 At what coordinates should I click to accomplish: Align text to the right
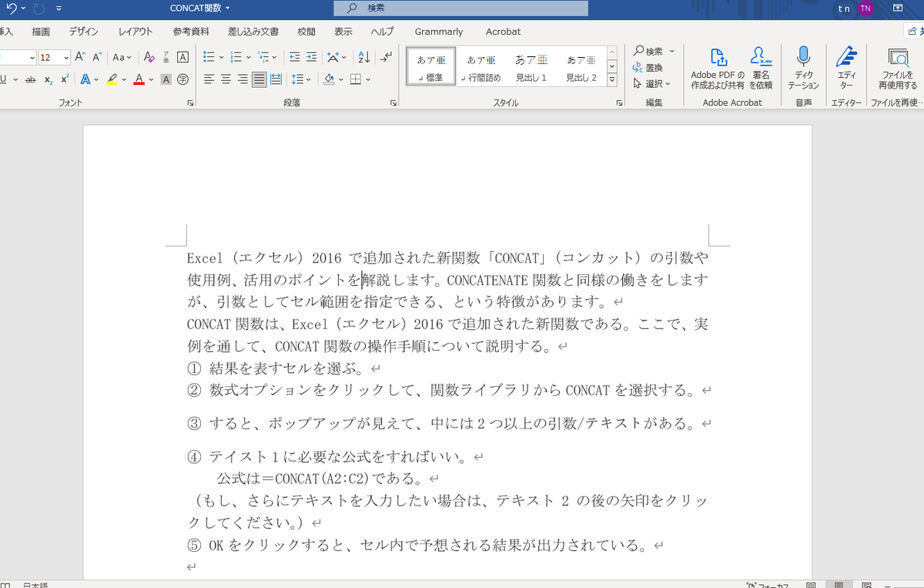pyautogui.click(x=243, y=79)
